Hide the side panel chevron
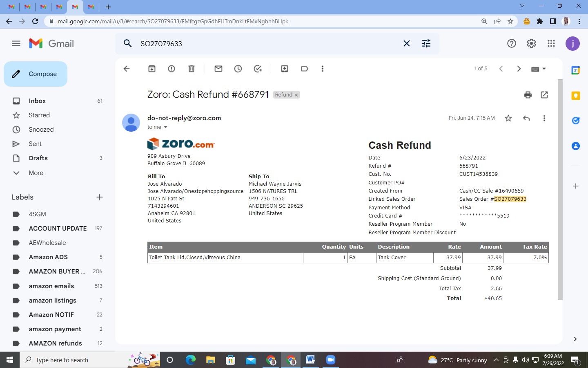Screen dimensions: 588x368 [x=575, y=339]
